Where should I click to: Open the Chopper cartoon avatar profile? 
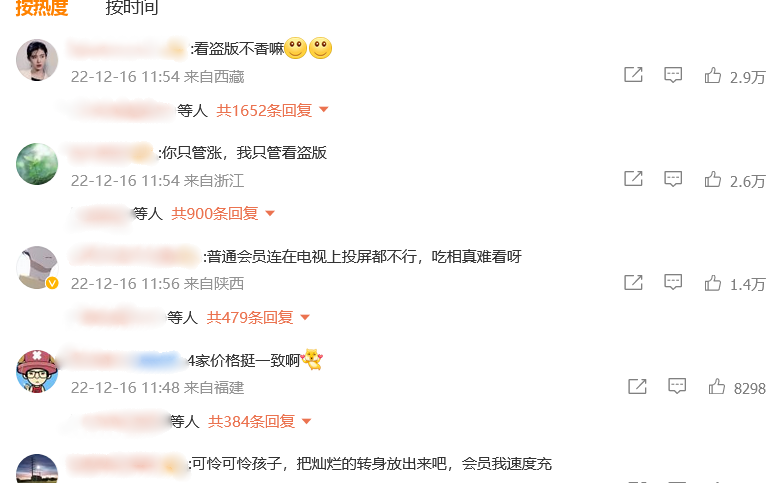(x=37, y=371)
